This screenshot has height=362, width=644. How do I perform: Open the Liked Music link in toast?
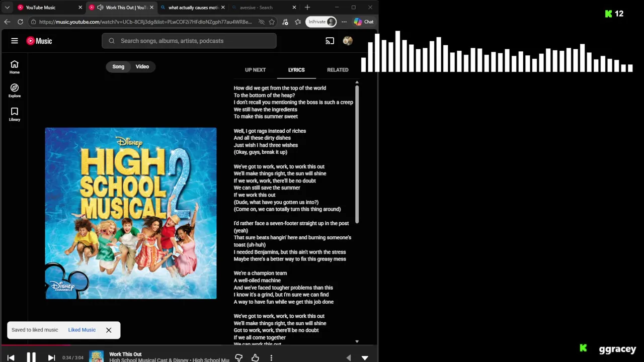[x=82, y=330]
